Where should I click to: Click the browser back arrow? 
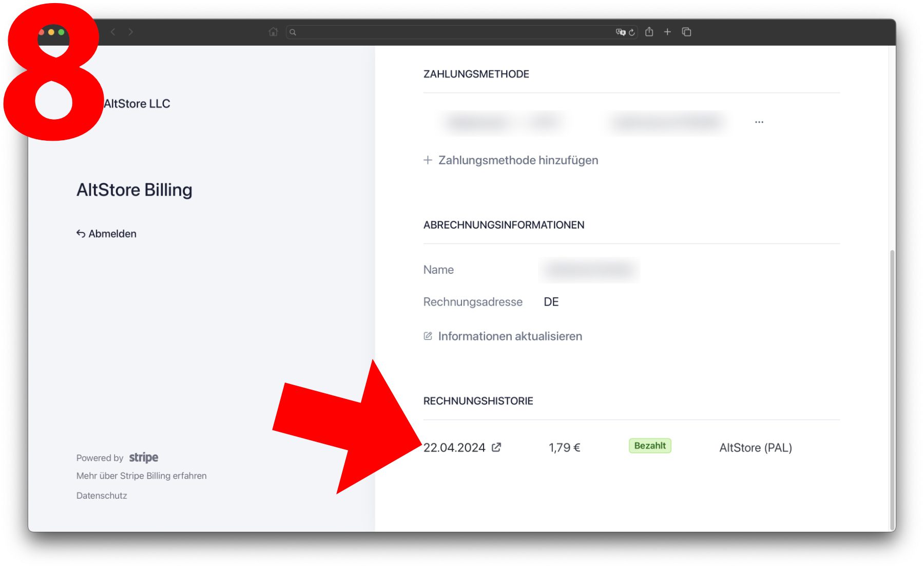[x=113, y=32]
